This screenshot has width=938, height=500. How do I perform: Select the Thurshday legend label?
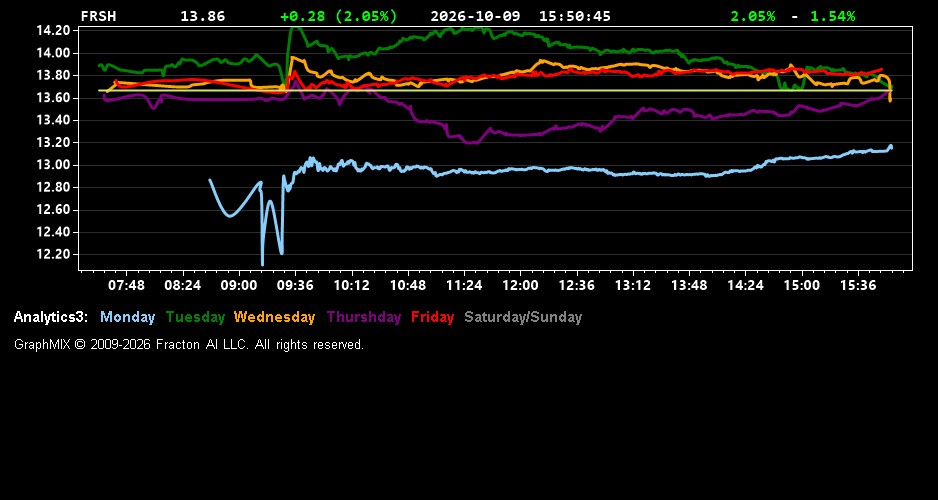point(364,318)
